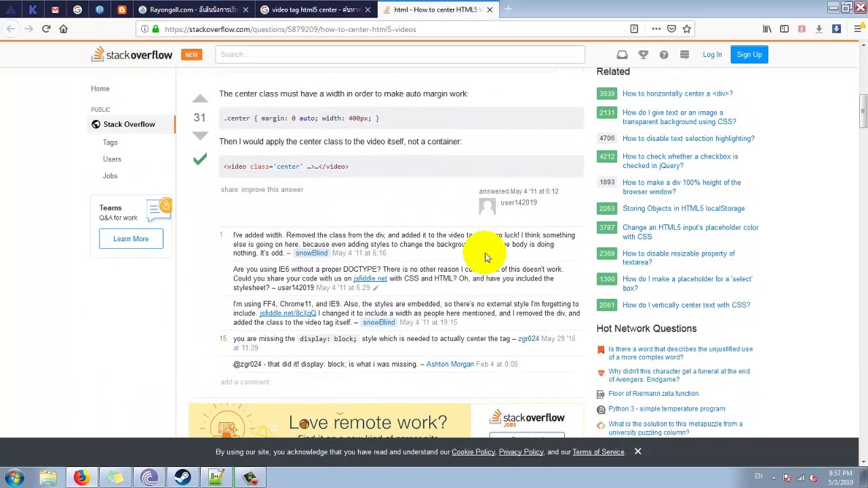Reload the page with the refresh button
Screen dimensions: 868x488
pos(46,29)
